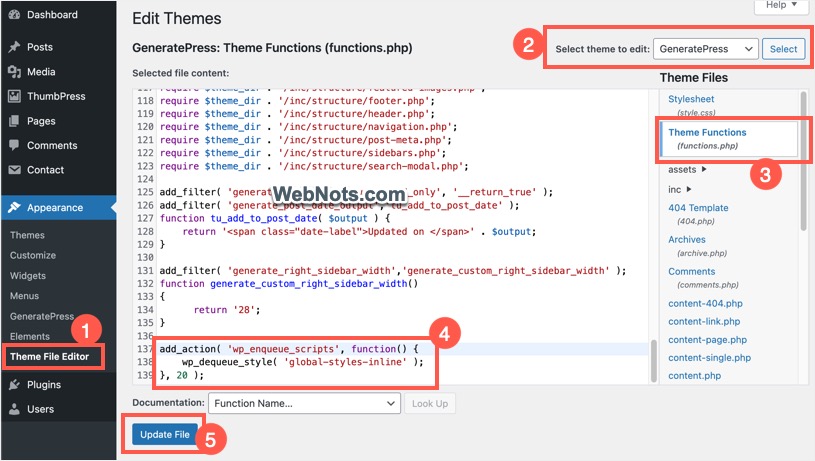Click line 127 tu_add_to_post_date function
This screenshot has height=461, width=815.
(274, 218)
